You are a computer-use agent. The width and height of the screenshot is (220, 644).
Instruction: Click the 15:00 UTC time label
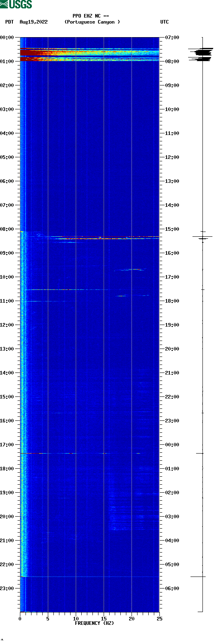[172, 229]
